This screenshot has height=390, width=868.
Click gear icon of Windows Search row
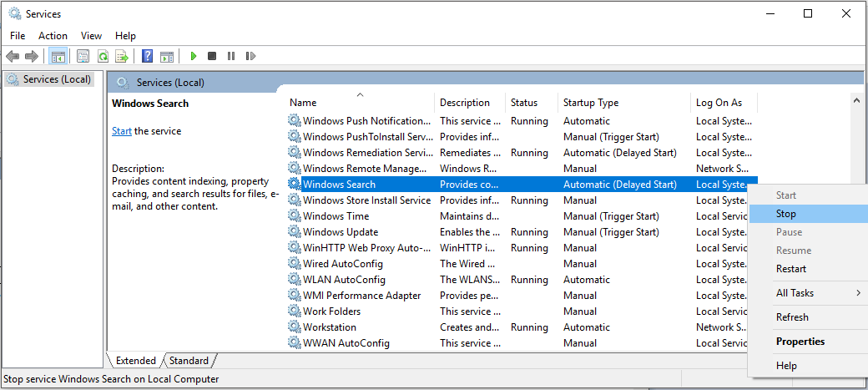(x=295, y=185)
